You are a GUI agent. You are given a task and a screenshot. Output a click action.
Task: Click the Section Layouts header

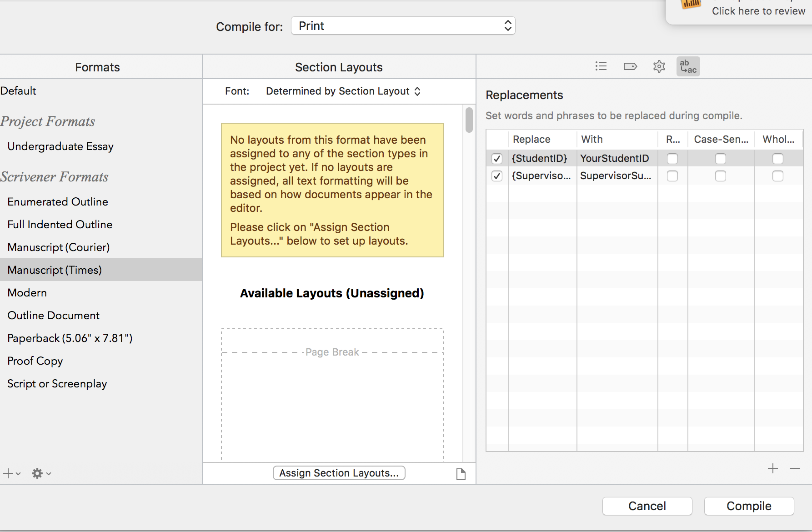pos(339,67)
